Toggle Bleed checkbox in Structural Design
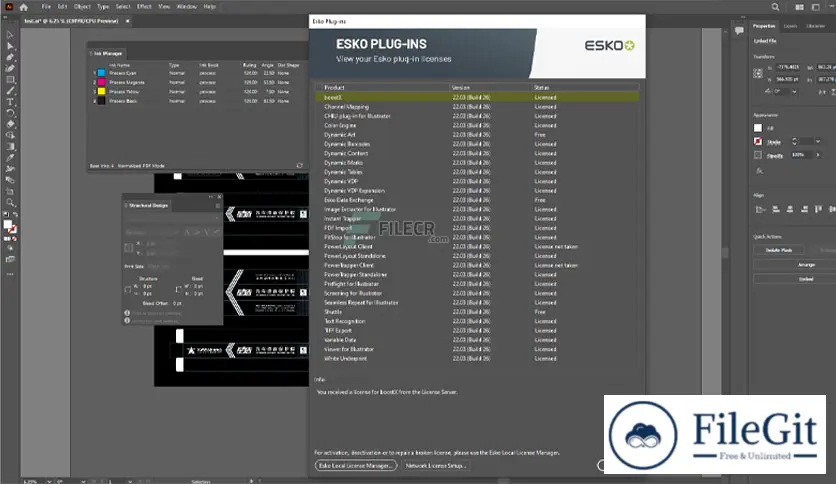 point(179,289)
